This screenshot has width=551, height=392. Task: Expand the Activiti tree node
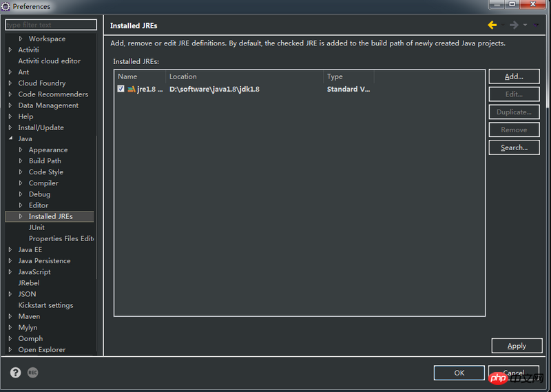(x=10, y=50)
